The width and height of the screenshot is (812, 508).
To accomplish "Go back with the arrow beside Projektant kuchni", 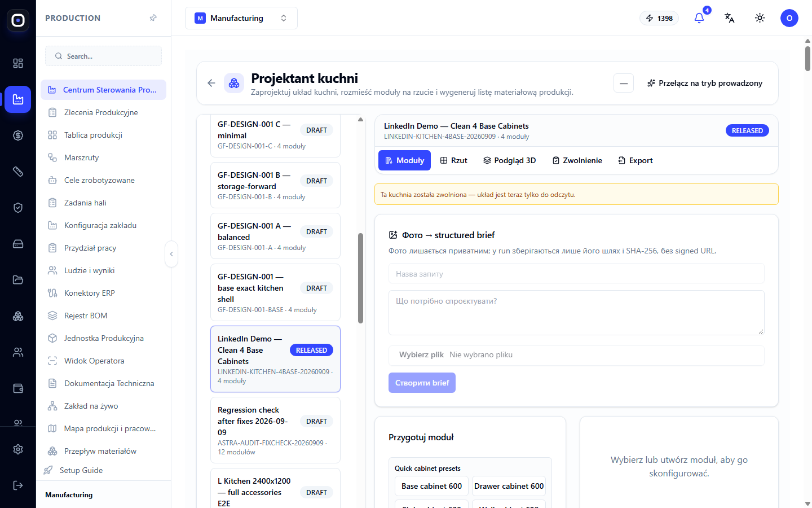I will pyautogui.click(x=211, y=83).
